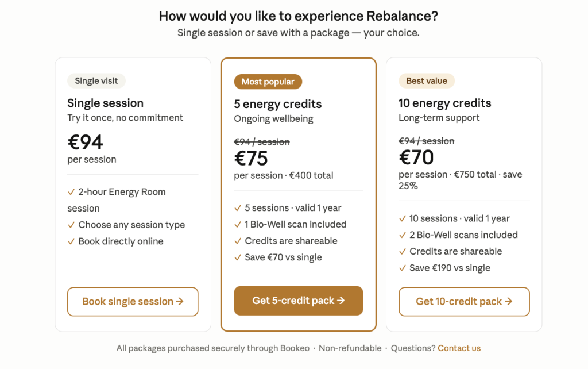Click the Book single session button
588x369 pixels.
click(133, 301)
